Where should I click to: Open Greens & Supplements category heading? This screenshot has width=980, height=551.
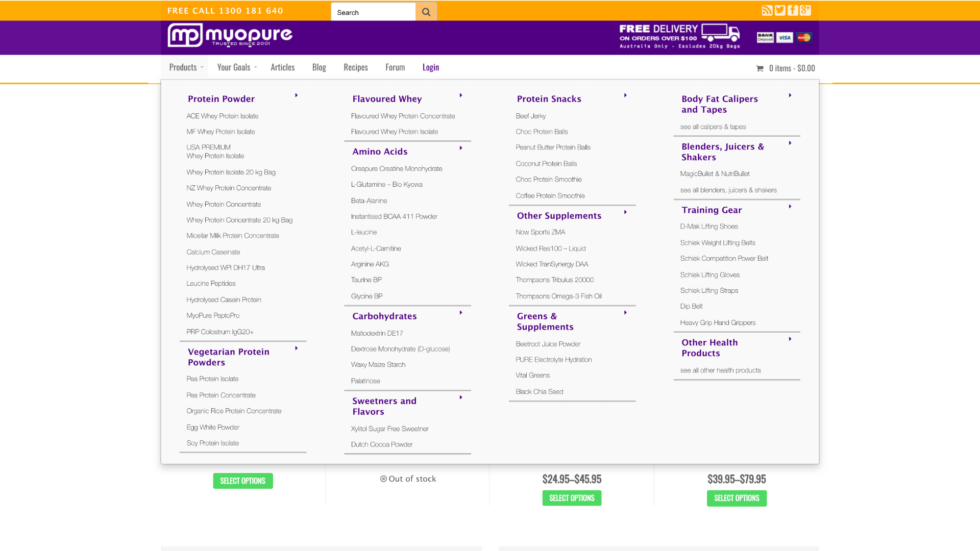point(545,321)
